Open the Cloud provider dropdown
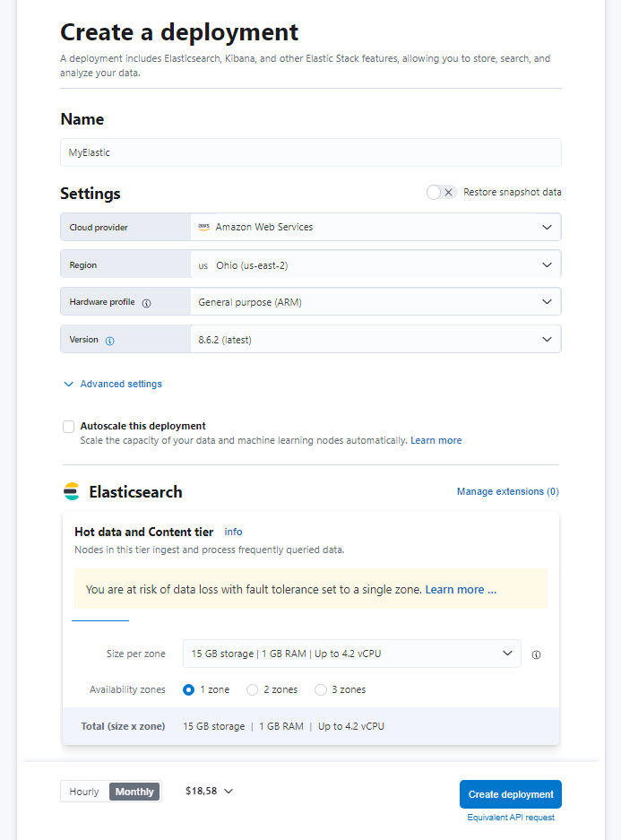The height and width of the screenshot is (840, 621). point(375,228)
